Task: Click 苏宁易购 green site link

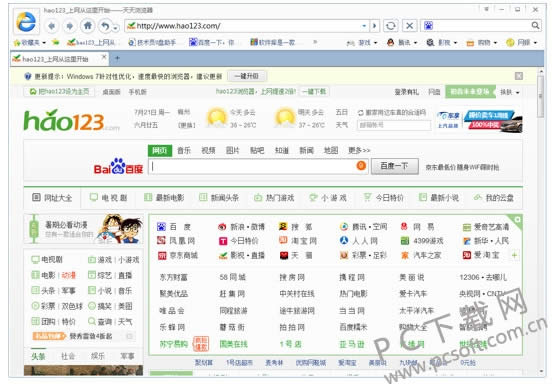Action: point(173,344)
